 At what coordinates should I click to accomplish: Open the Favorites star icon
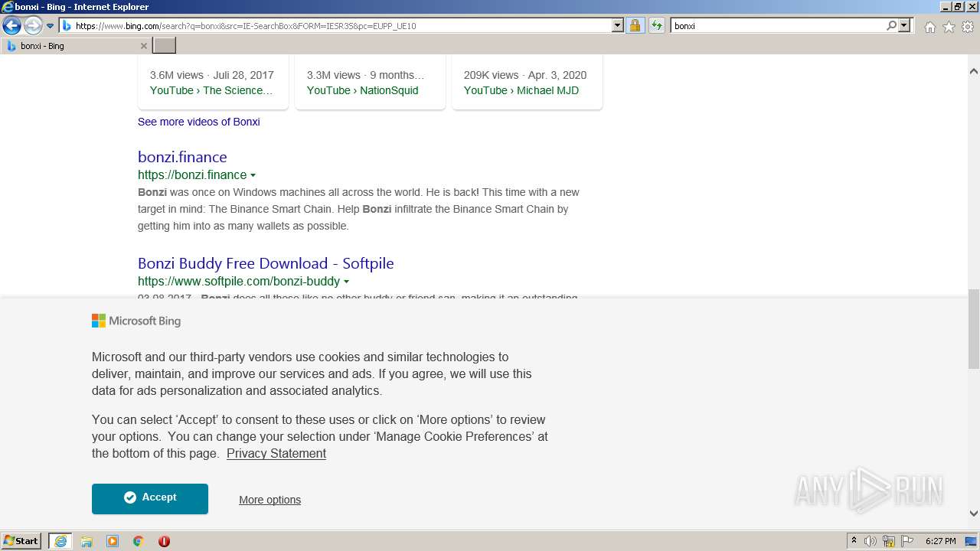click(949, 27)
